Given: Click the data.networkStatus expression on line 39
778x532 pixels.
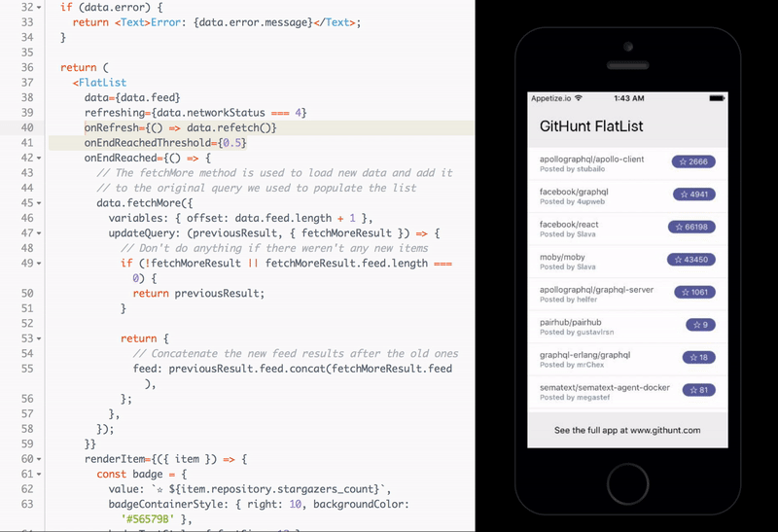Looking at the screenshot, I should click(211, 113).
